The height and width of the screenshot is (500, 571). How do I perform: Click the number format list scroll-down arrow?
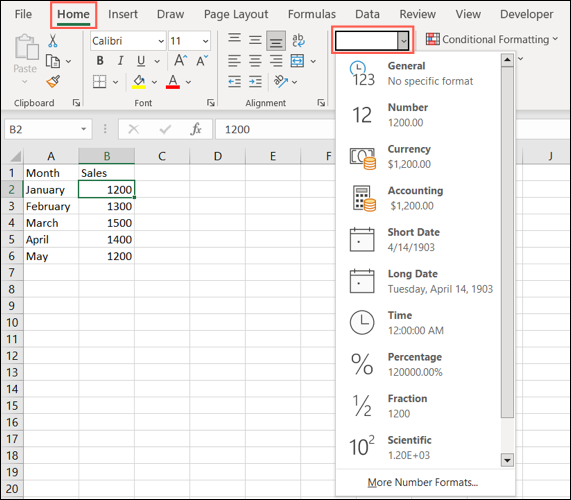(x=507, y=460)
